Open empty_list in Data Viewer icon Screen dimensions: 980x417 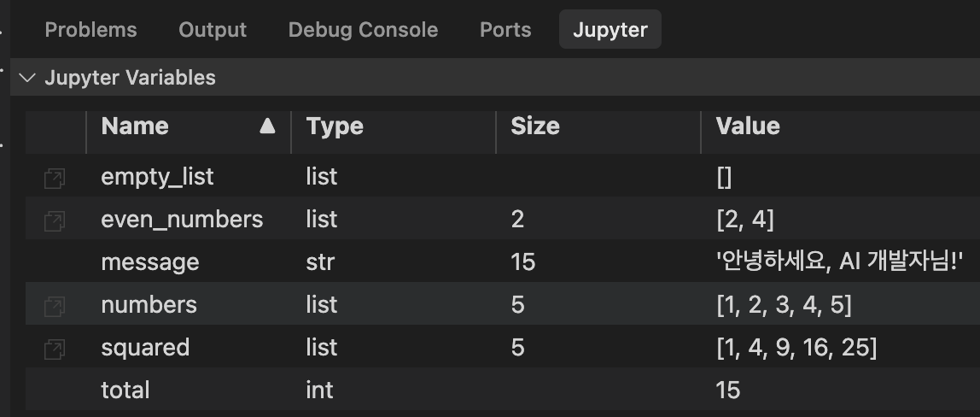point(55,179)
